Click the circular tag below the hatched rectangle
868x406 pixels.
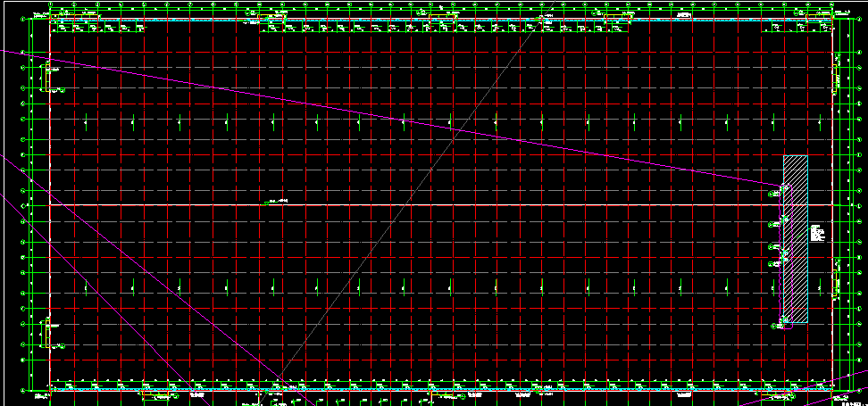773,327
